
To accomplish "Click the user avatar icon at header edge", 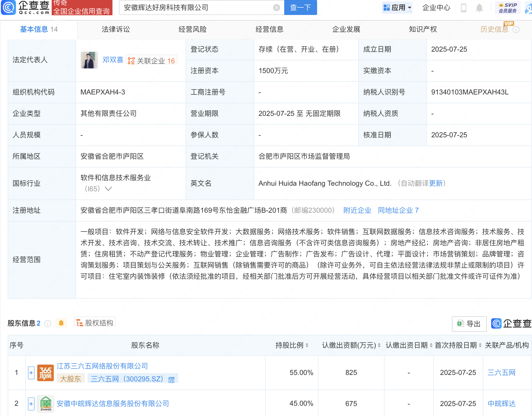I will [x=529, y=8].
